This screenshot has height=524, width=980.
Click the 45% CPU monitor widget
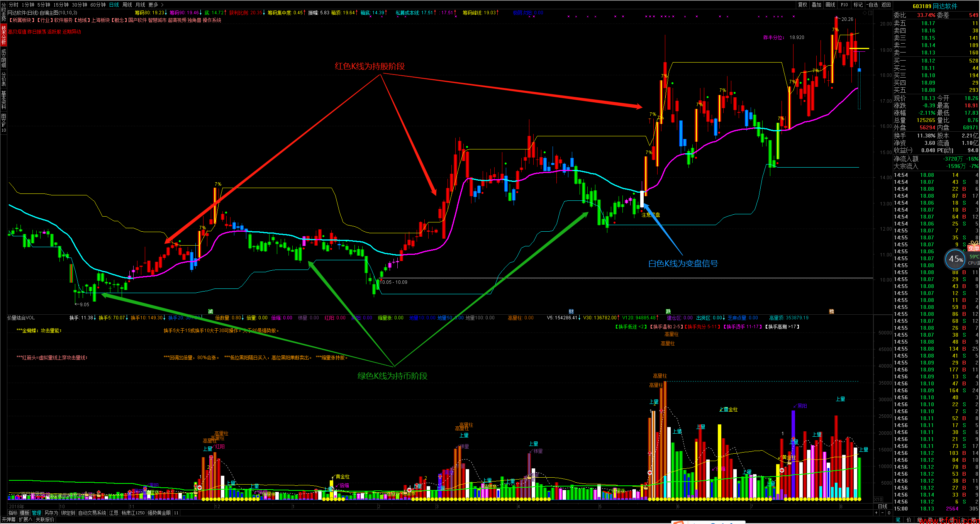[x=955, y=259]
